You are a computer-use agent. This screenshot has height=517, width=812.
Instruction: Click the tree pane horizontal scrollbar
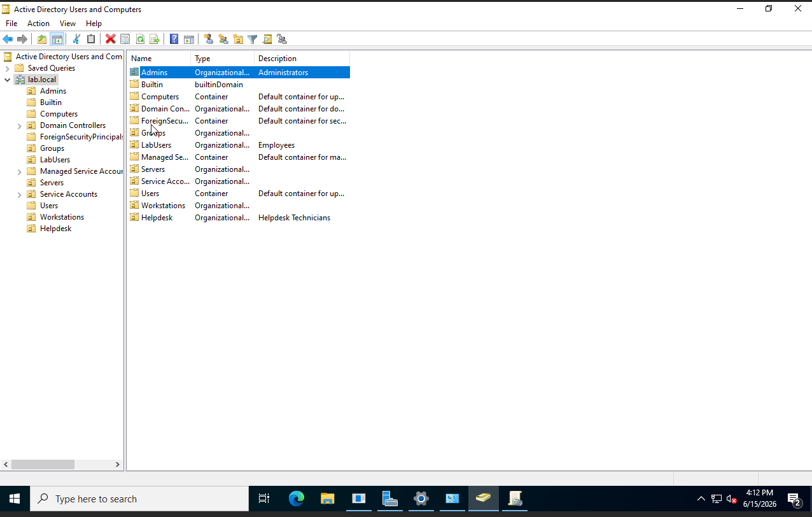tap(62, 465)
